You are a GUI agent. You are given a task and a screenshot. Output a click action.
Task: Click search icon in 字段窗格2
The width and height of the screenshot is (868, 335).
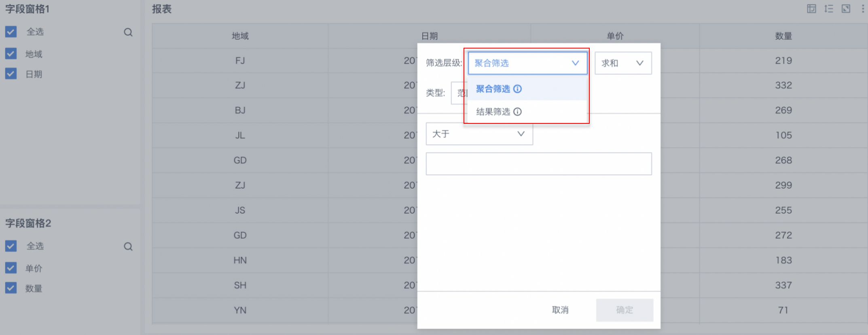[128, 246]
